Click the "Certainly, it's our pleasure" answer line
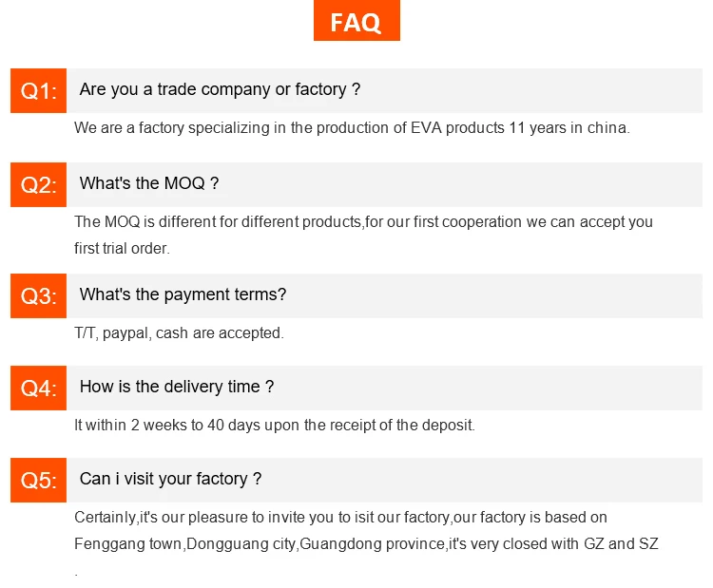Screen dimensions: 713x588 [x=340, y=517]
